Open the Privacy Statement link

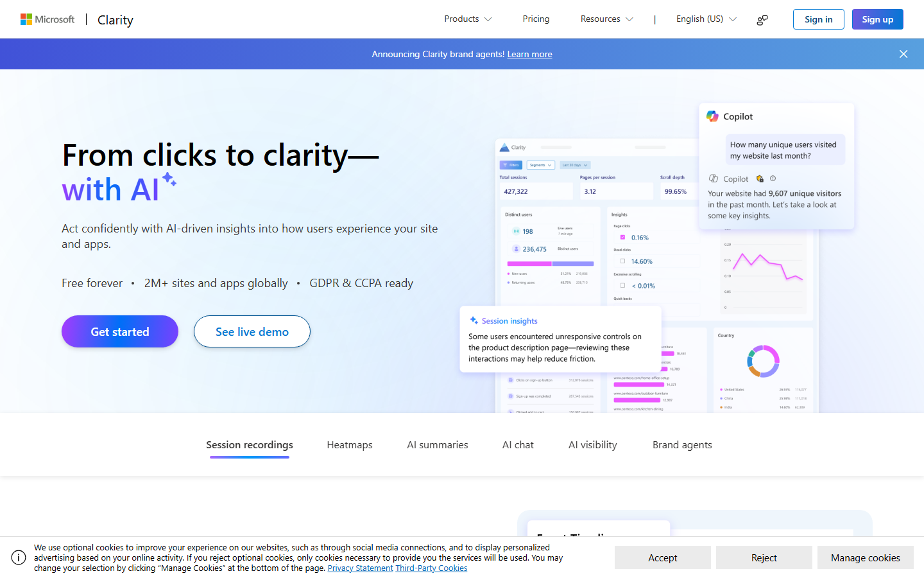tap(360, 568)
